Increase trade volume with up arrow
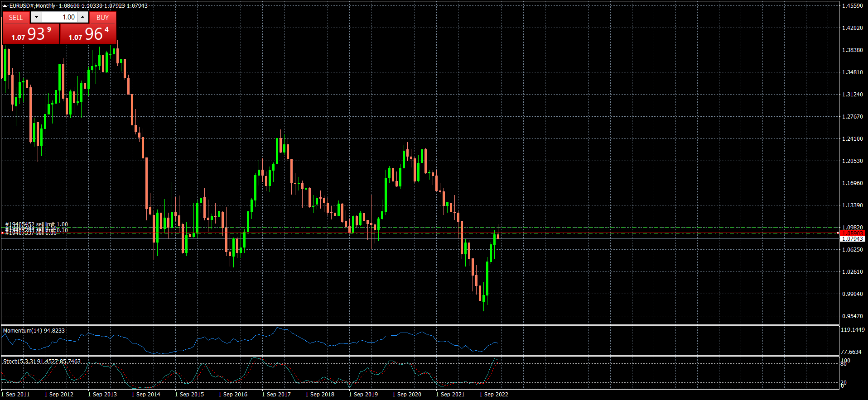Screen dimensions: 868x400 click(82, 17)
